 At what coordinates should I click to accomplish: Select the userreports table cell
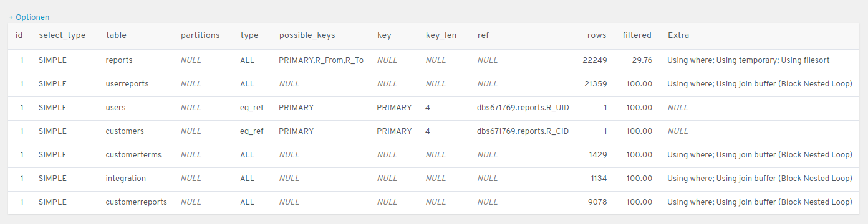click(x=127, y=84)
